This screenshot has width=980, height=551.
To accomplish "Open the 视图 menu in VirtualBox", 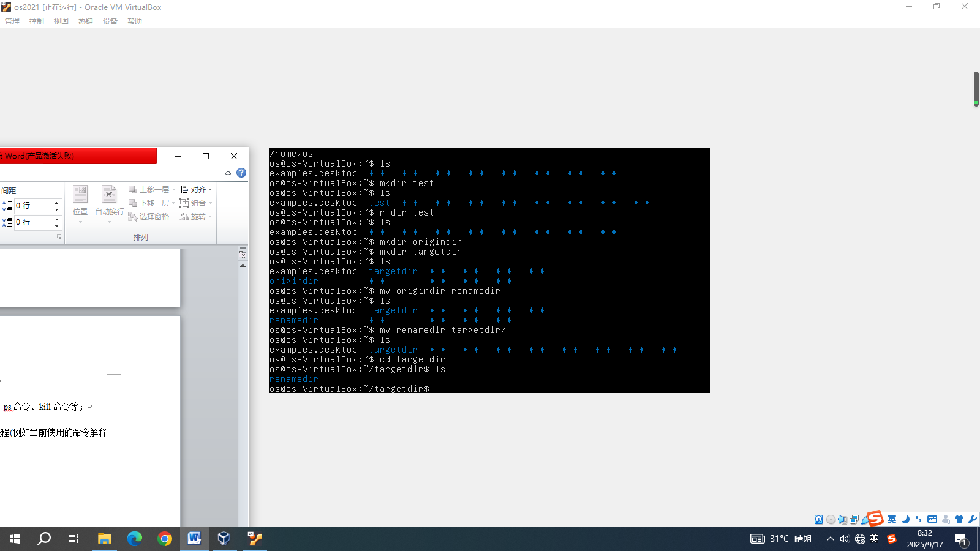I will [61, 21].
